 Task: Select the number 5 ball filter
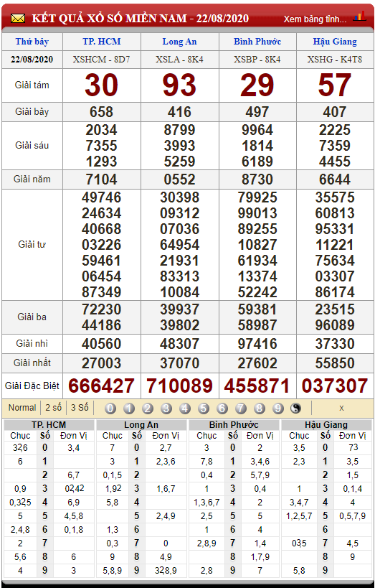204,408
